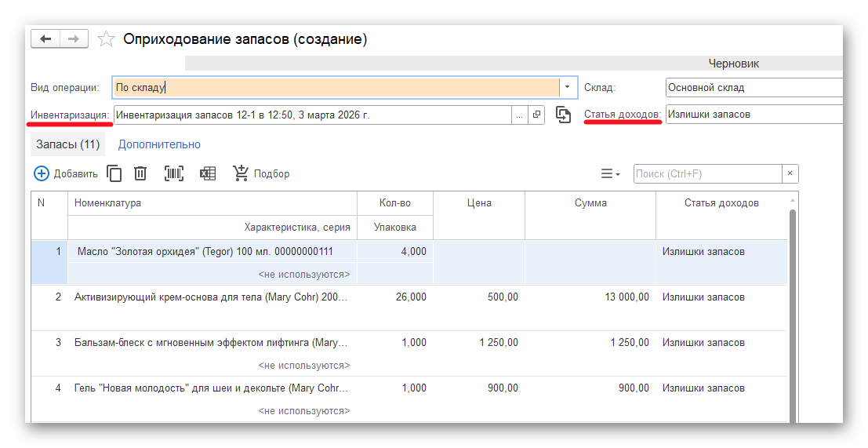Switch to the Дополнительно tab
Viewport: 868px width, 448px height.
(159, 144)
